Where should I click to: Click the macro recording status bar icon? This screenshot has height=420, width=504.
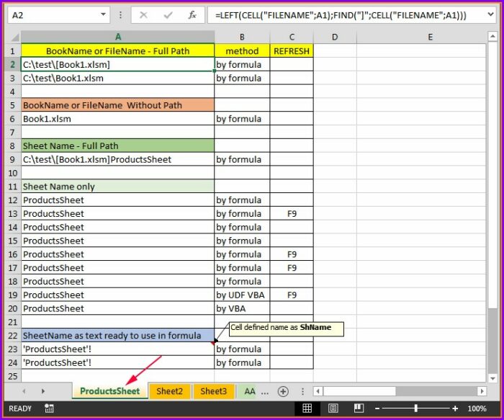[49, 408]
